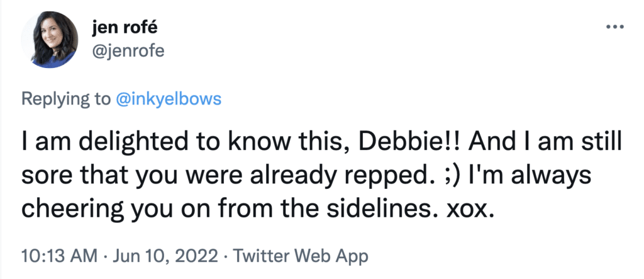The width and height of the screenshot is (644, 279).
Task: Open the three-dot More options menu
Action: tap(615, 28)
